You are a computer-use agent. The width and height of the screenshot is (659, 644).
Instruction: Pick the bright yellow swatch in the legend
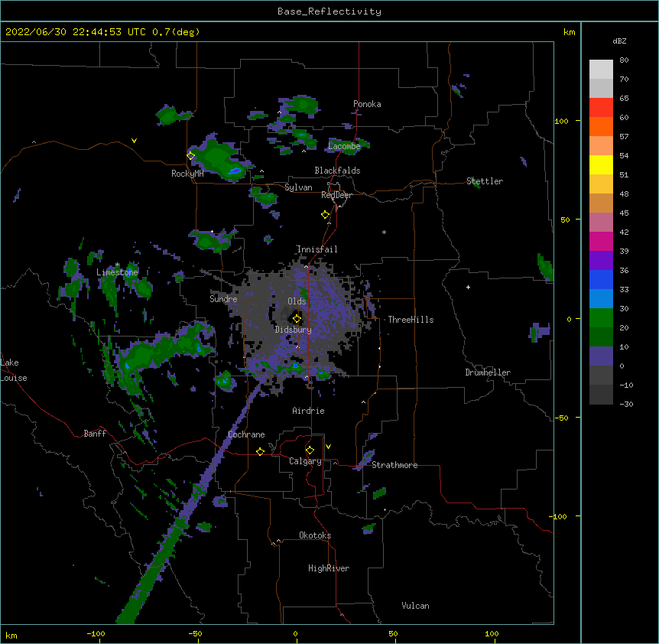click(601, 164)
